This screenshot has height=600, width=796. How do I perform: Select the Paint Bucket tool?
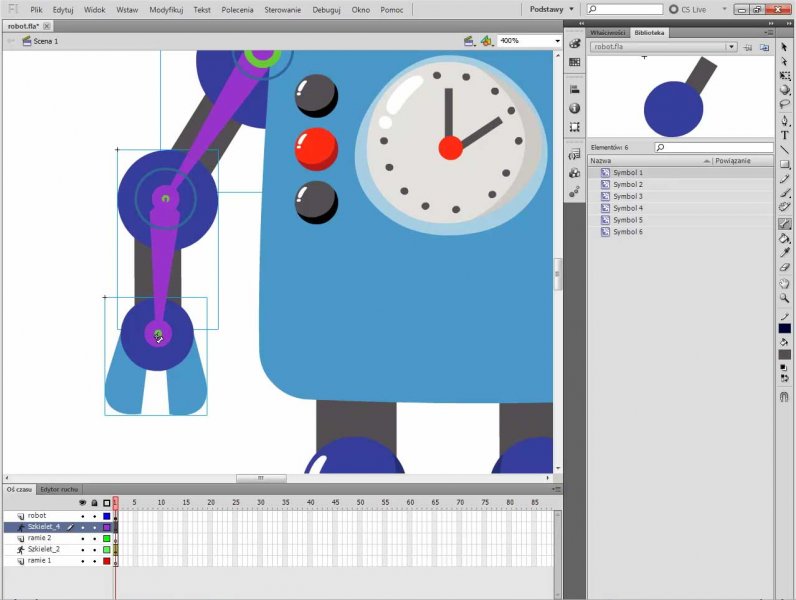(785, 238)
